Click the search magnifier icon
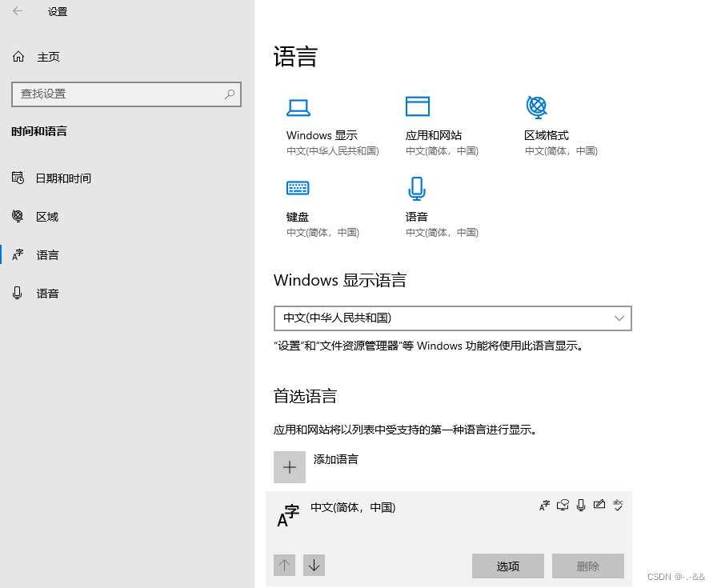The image size is (717, 588). (230, 94)
